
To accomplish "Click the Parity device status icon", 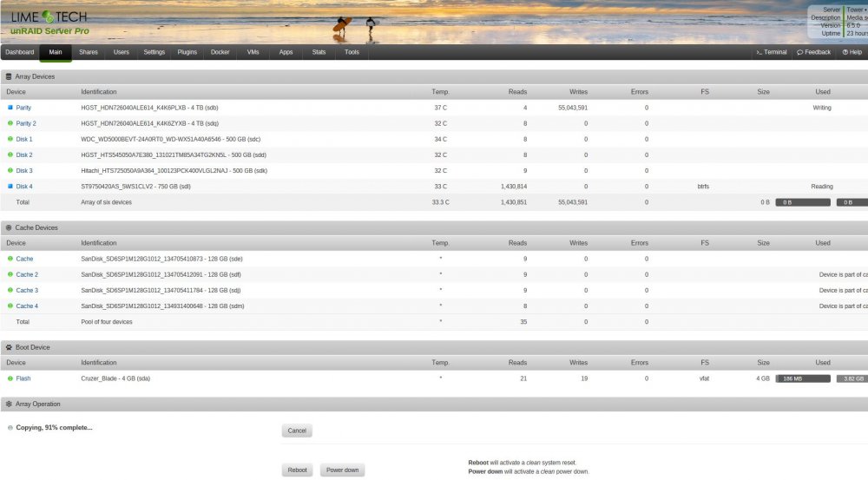I will (10, 108).
